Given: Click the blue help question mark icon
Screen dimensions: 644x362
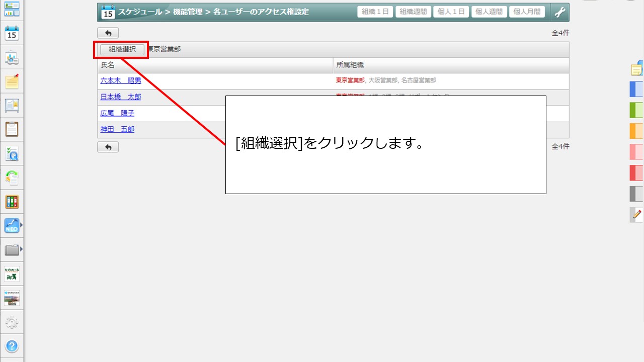Looking at the screenshot, I should coord(12,346).
